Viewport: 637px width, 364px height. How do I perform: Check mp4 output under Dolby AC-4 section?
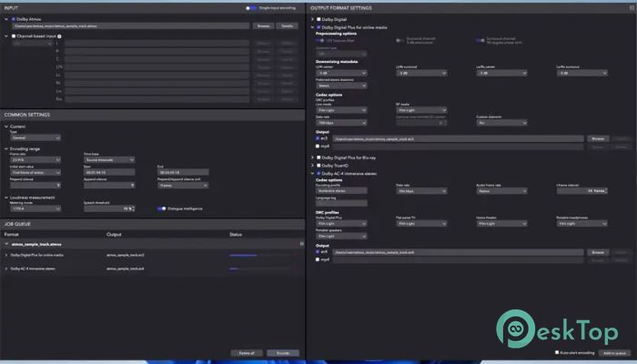pyautogui.click(x=318, y=259)
